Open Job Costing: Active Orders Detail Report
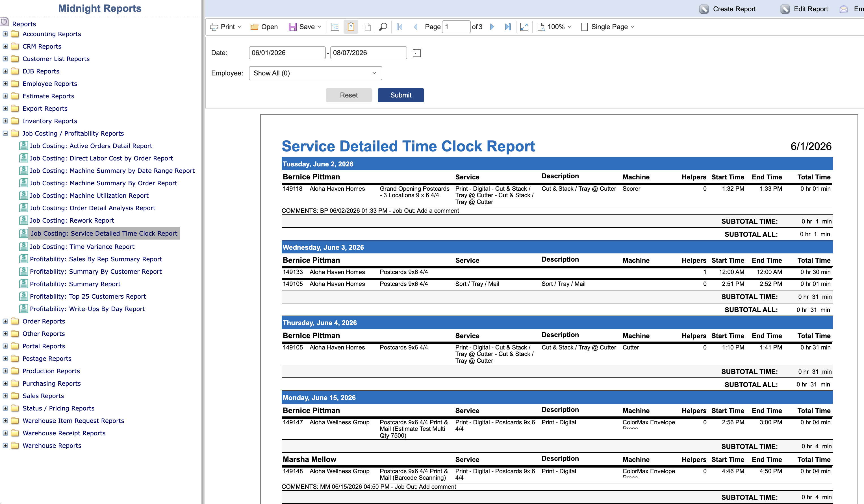 91,146
